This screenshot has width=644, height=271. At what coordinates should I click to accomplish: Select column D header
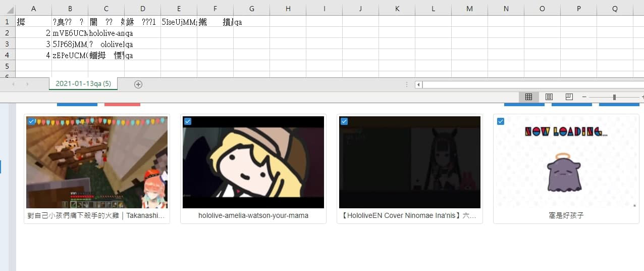142,9
